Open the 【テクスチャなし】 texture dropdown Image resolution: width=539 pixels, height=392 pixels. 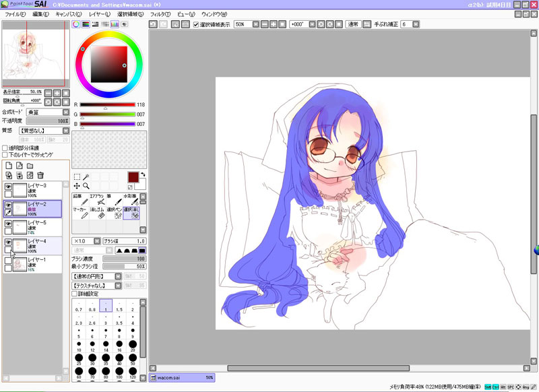click(x=118, y=286)
